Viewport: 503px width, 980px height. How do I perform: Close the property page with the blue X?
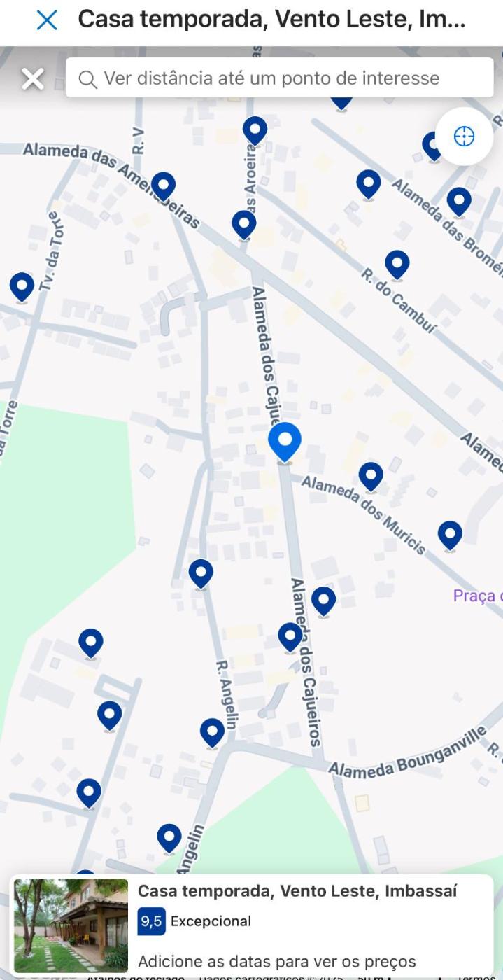(47, 20)
